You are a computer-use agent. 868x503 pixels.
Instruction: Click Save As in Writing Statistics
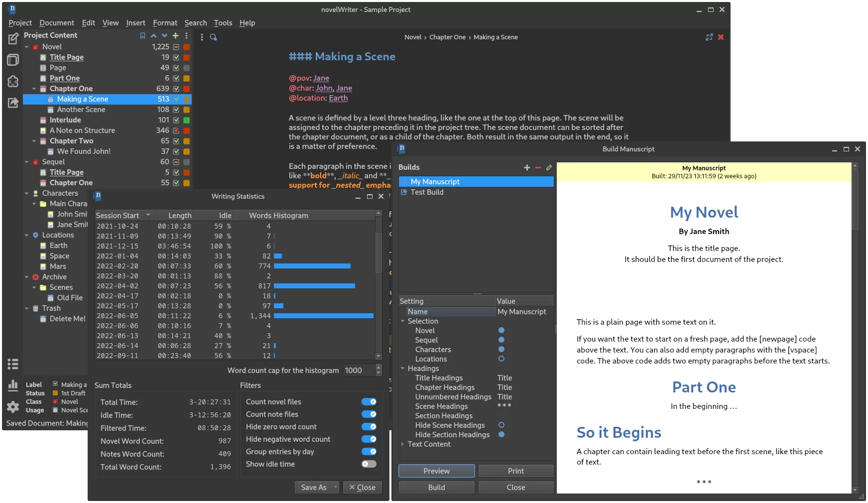point(313,487)
